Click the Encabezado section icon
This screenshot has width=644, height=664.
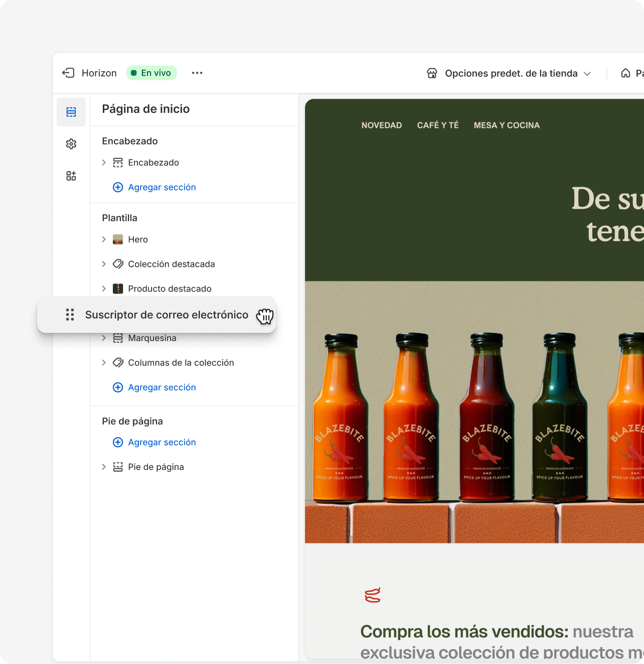118,162
